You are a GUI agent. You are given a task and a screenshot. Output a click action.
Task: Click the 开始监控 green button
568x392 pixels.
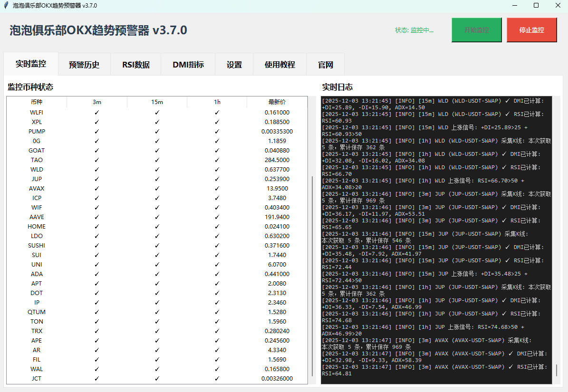476,30
